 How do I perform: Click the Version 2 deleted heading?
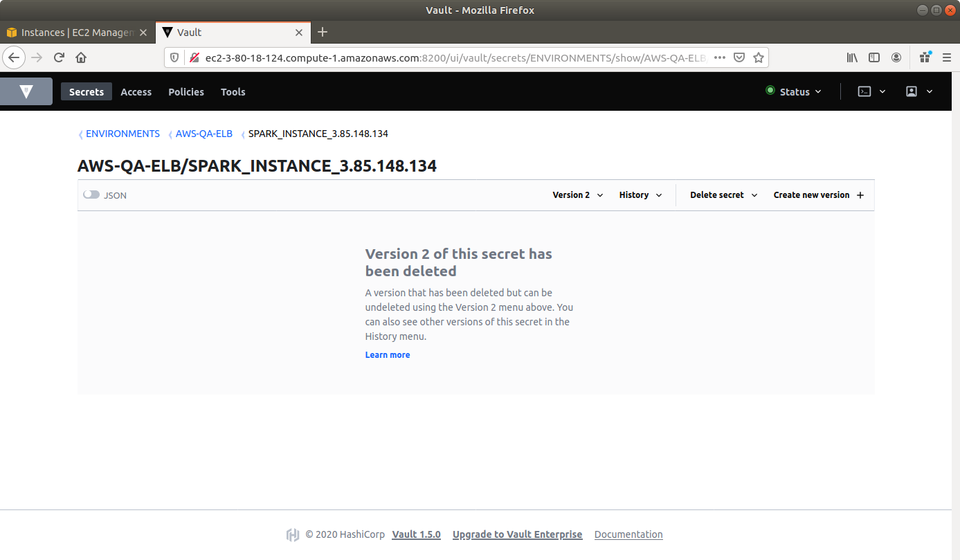[x=459, y=262]
